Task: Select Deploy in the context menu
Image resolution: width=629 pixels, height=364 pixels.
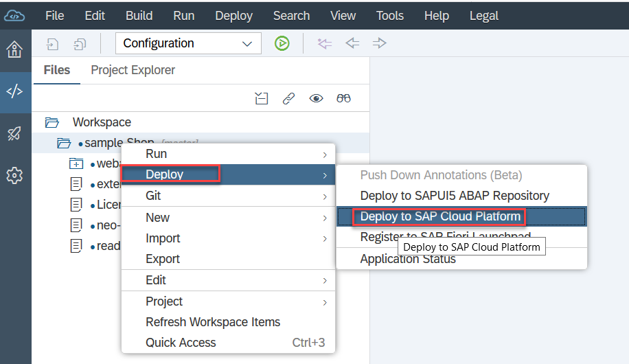Action: (228, 174)
